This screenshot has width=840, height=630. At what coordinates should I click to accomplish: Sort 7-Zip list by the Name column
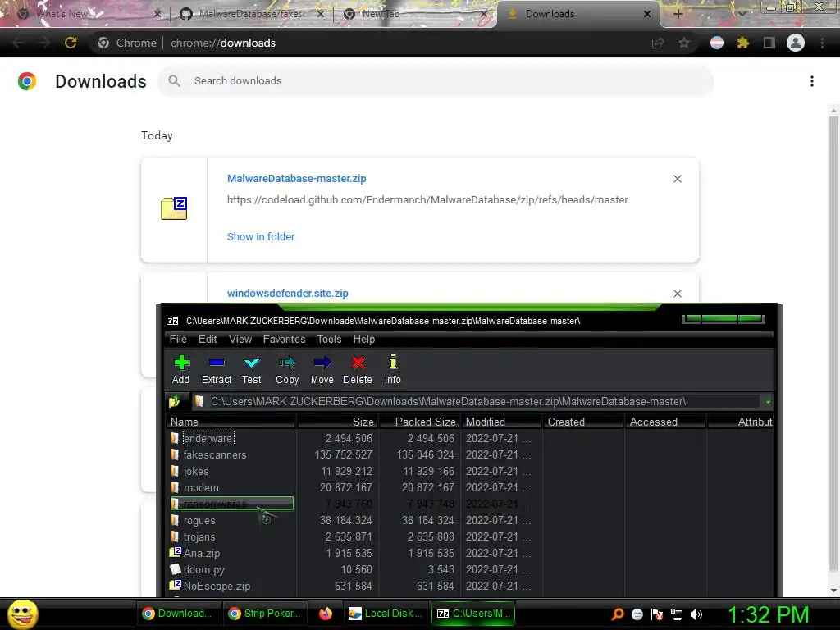231,422
